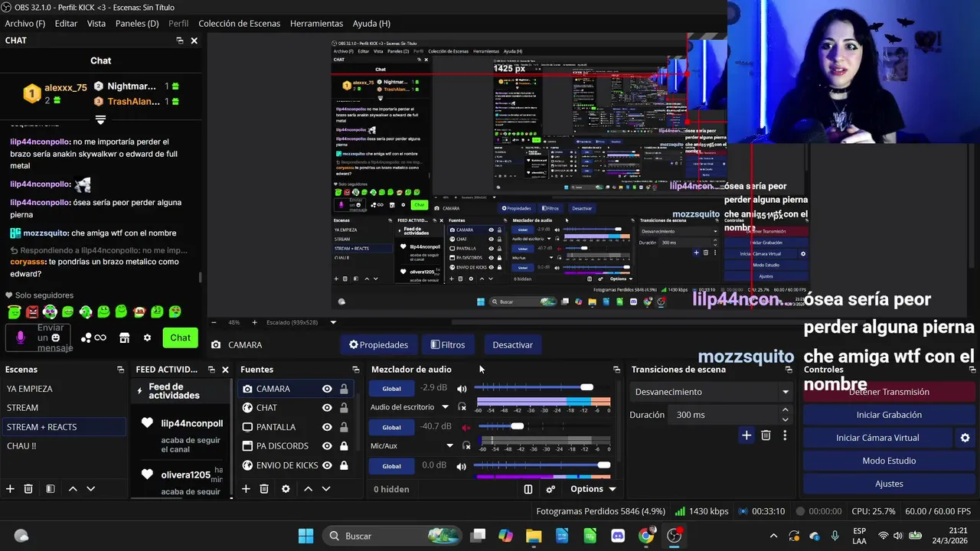Add a new source in Fuentes
This screenshot has width=980, height=551.
click(x=246, y=489)
